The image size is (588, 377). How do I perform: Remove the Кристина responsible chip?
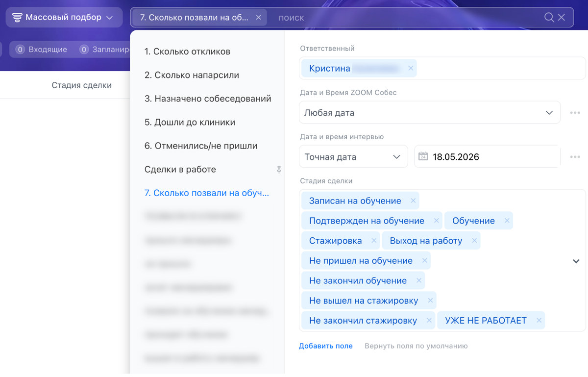411,69
